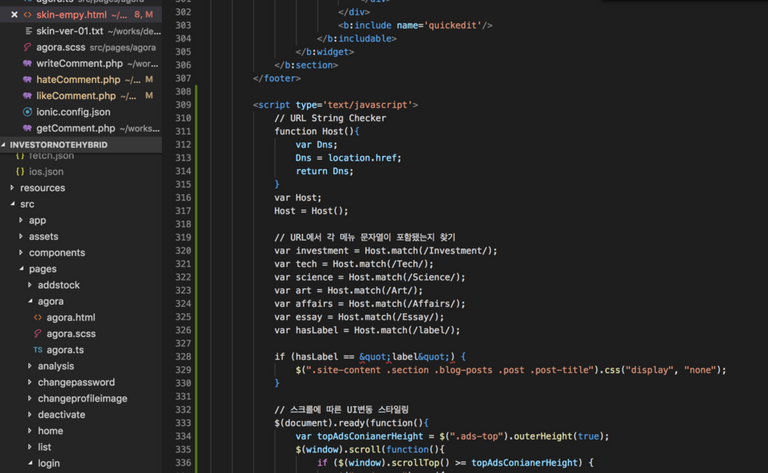Viewport: 768px width, 473px height.
Task: Click the text file icon for skin-ver-01.txt
Action: (x=27, y=31)
